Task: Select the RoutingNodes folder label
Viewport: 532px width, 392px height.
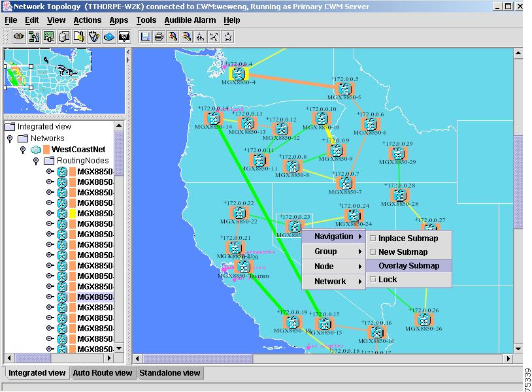Action: click(x=83, y=161)
